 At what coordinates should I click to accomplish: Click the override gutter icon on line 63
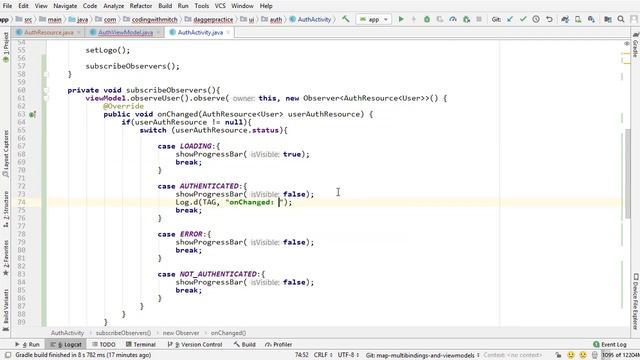(x=32, y=114)
